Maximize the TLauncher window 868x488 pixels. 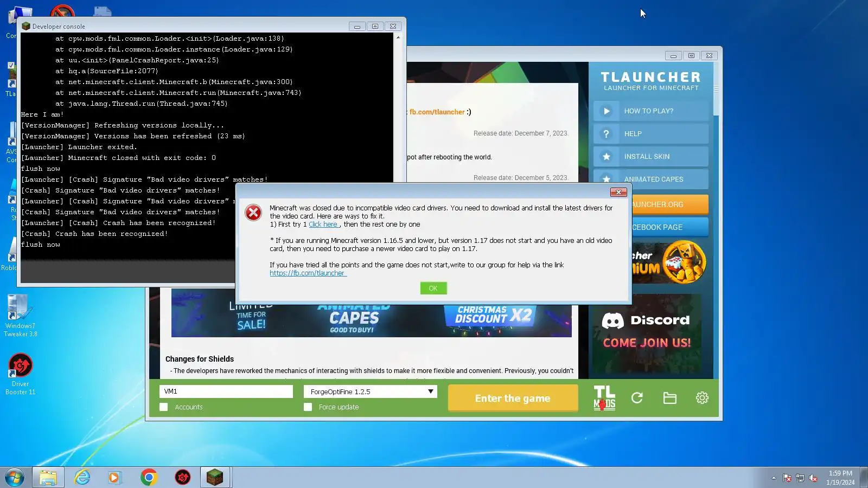pyautogui.click(x=691, y=55)
